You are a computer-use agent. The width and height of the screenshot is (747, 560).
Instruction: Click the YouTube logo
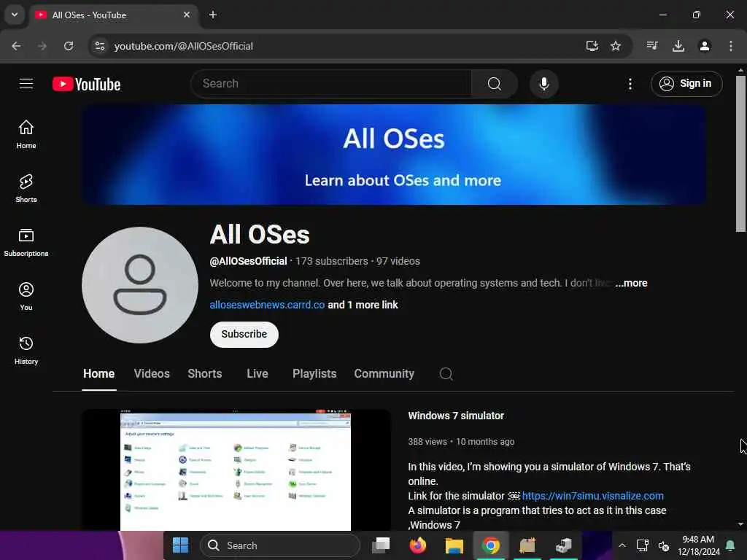[x=86, y=85]
